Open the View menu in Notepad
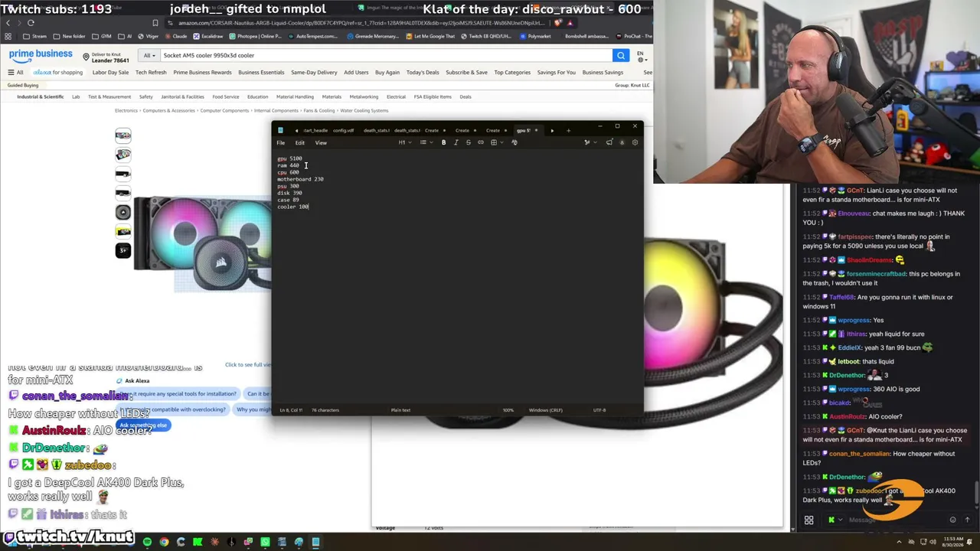 pyautogui.click(x=321, y=143)
